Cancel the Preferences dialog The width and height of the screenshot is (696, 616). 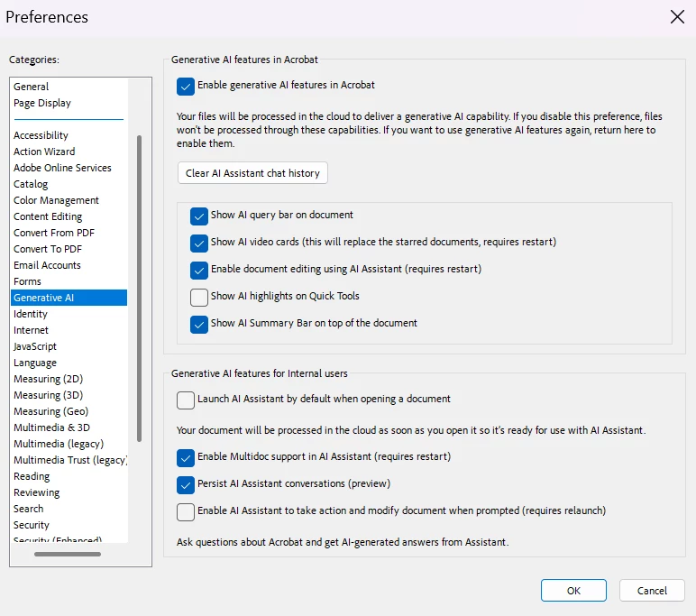pos(652,590)
